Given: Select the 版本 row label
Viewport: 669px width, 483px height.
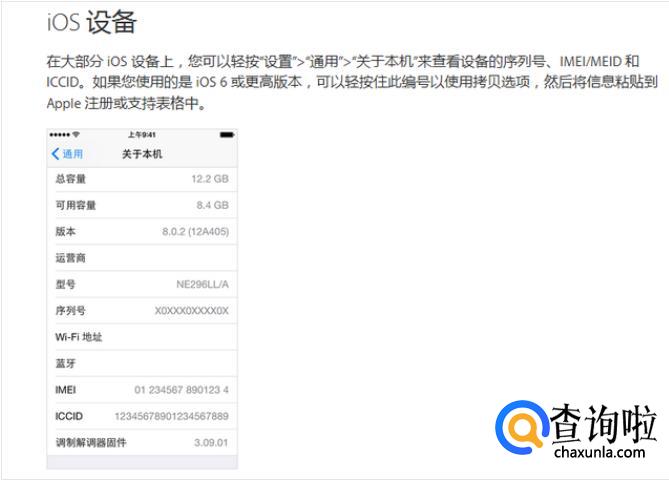Looking at the screenshot, I should [65, 232].
